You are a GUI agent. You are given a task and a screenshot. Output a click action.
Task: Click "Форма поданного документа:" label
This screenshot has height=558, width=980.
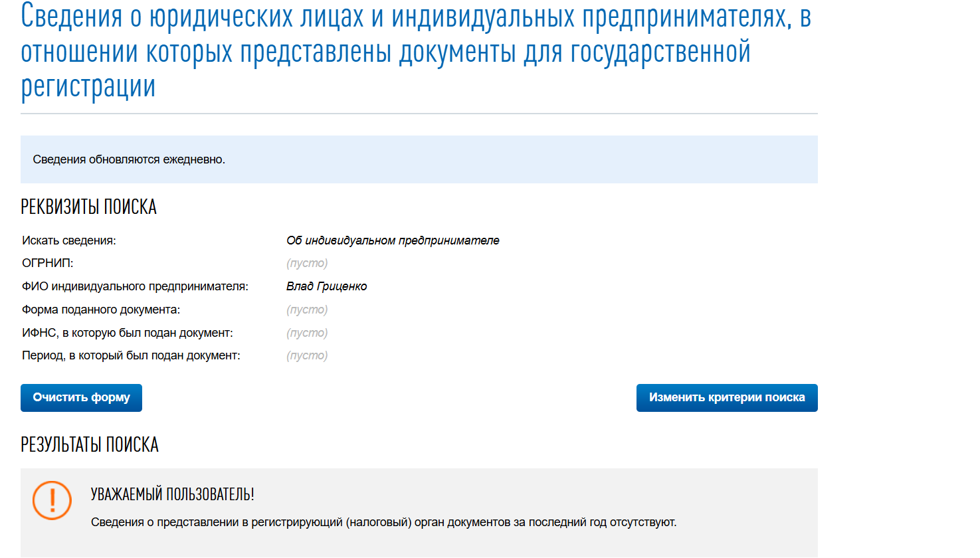pos(101,310)
